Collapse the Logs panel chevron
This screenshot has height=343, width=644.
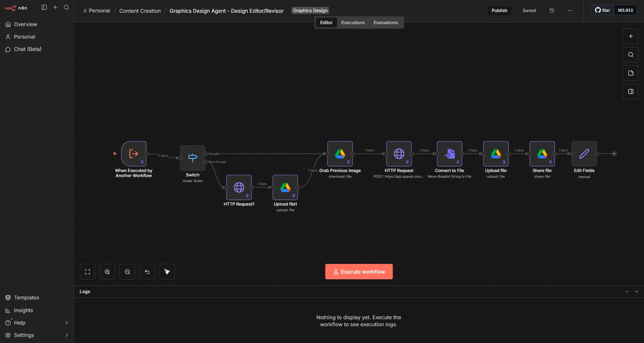tap(636, 292)
